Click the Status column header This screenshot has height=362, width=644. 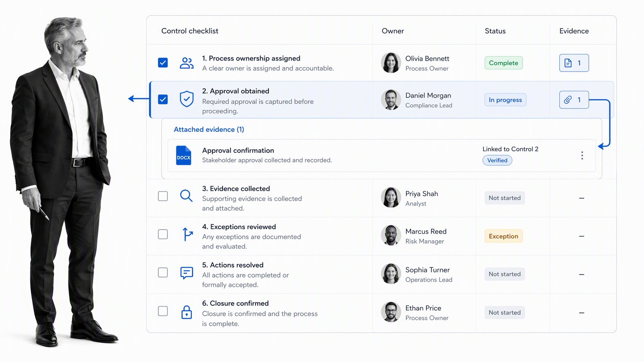(x=495, y=31)
